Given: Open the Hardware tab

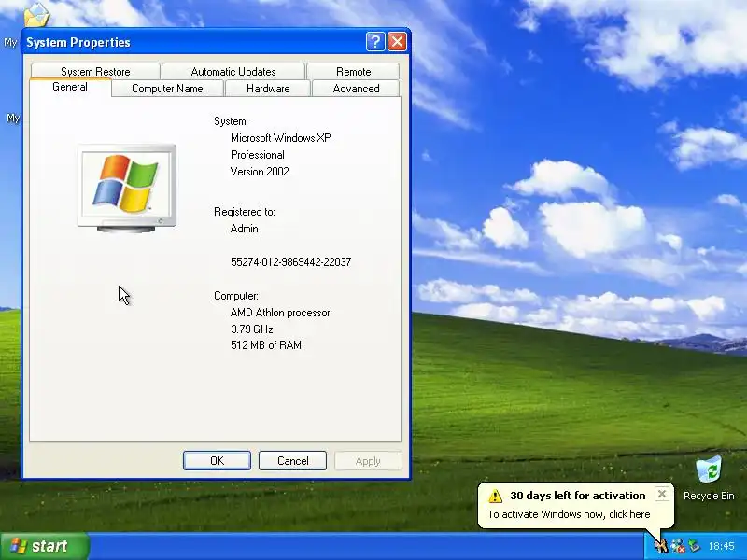Looking at the screenshot, I should click(x=268, y=89).
